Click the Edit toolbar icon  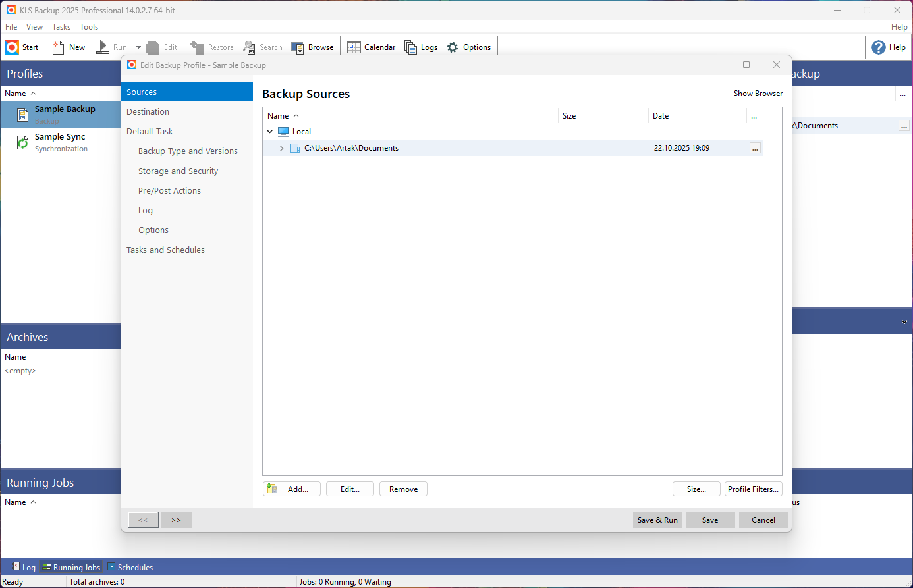coord(153,47)
